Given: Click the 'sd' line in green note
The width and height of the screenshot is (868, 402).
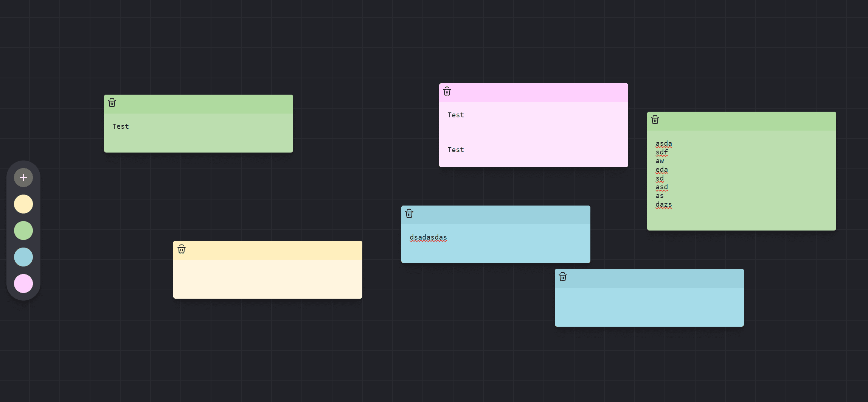Looking at the screenshot, I should (660, 178).
